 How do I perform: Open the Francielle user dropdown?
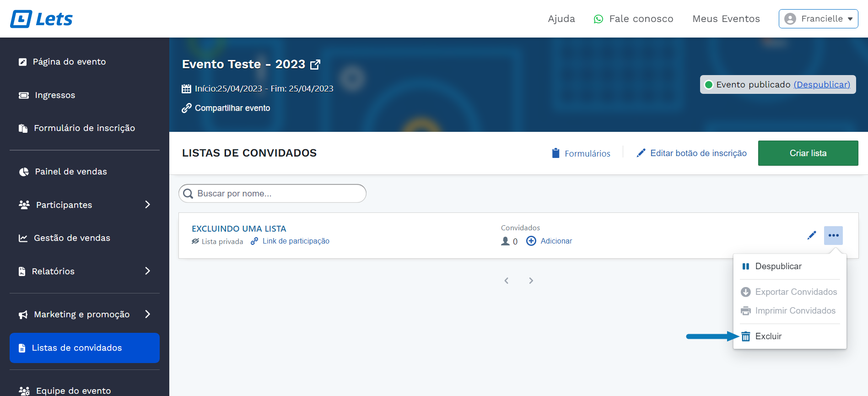tap(818, 19)
